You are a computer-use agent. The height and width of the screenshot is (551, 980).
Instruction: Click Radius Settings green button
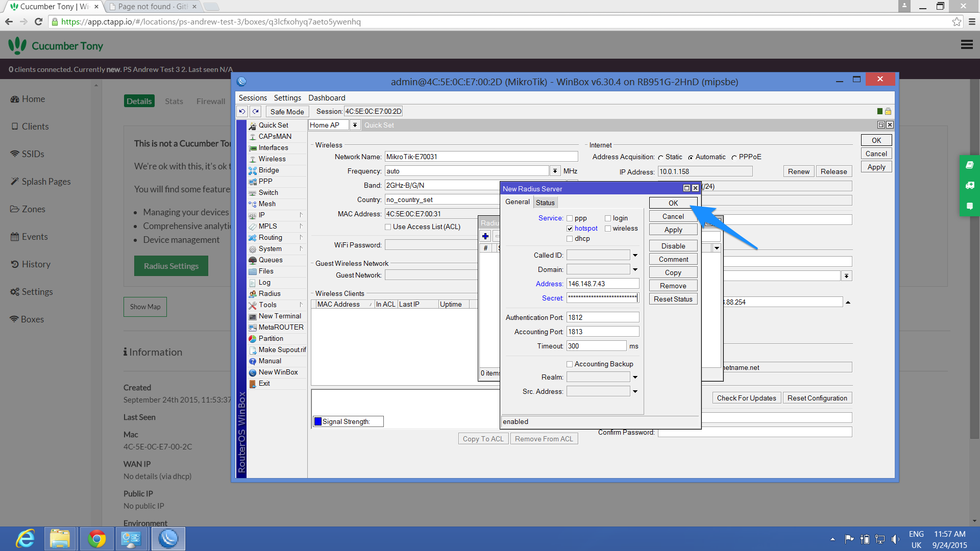[171, 266]
